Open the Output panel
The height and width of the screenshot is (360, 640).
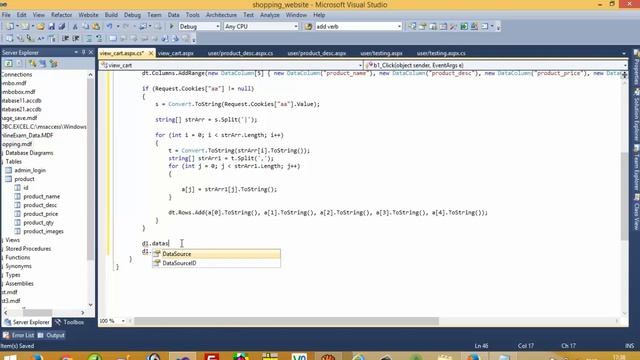(51, 336)
